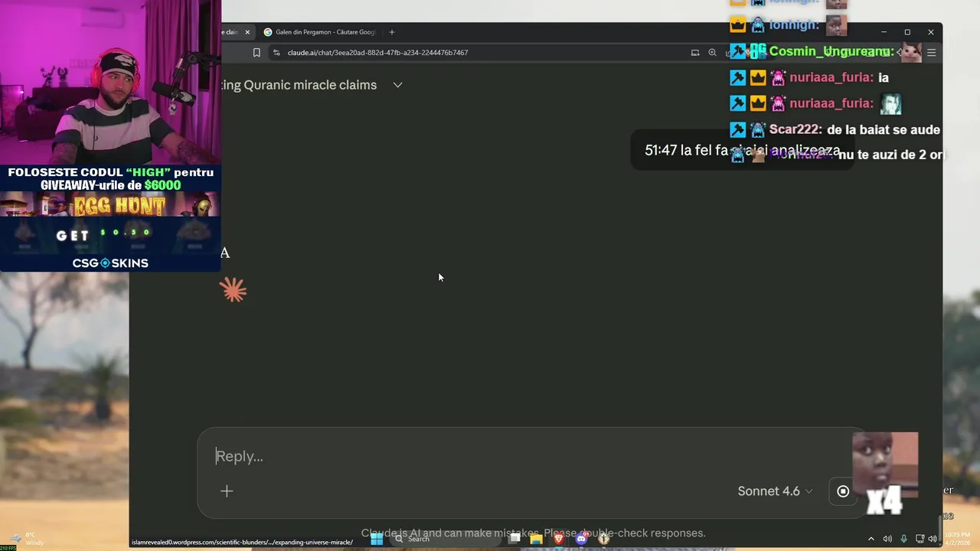Screen dimensions: 980x551
Task: Open the taskbar Search box
Action: tap(444, 539)
